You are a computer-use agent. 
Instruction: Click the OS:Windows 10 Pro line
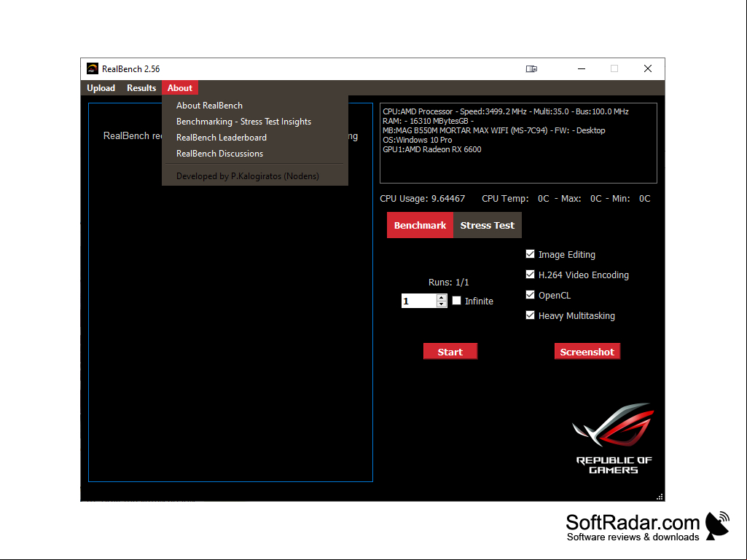point(418,140)
